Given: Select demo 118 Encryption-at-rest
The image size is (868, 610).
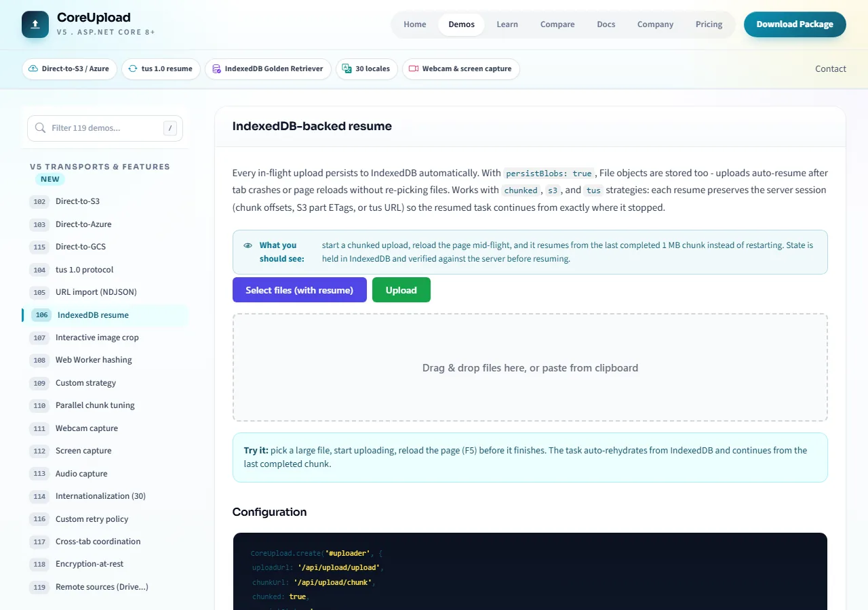Looking at the screenshot, I should [105, 564].
